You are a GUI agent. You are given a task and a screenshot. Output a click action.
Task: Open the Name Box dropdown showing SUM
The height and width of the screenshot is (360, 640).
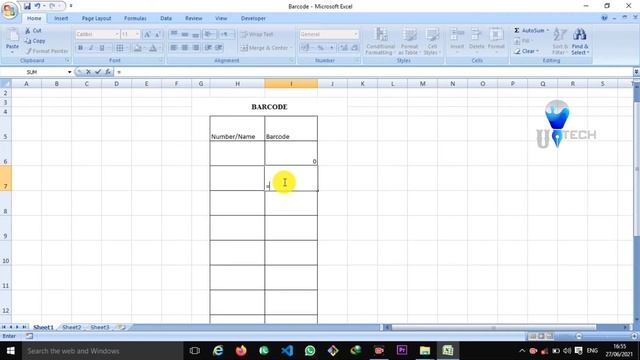click(x=69, y=72)
